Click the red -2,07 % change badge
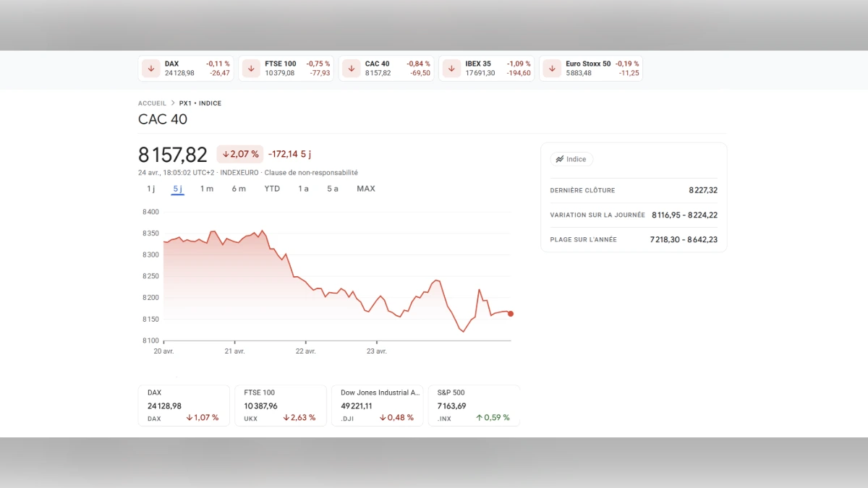The width and height of the screenshot is (868, 488). 239,154
